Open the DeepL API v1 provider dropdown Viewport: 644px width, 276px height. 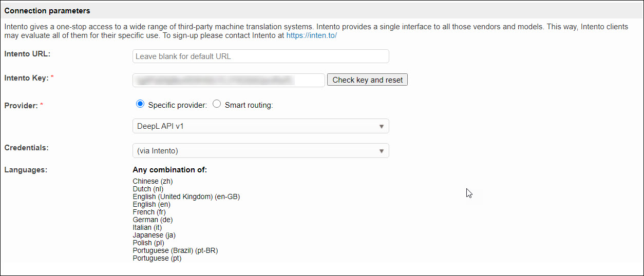click(260, 126)
